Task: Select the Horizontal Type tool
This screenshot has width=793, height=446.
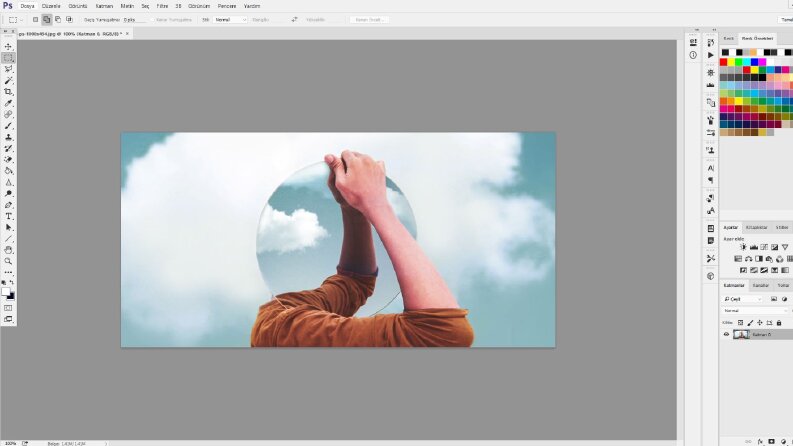Action: (x=8, y=216)
